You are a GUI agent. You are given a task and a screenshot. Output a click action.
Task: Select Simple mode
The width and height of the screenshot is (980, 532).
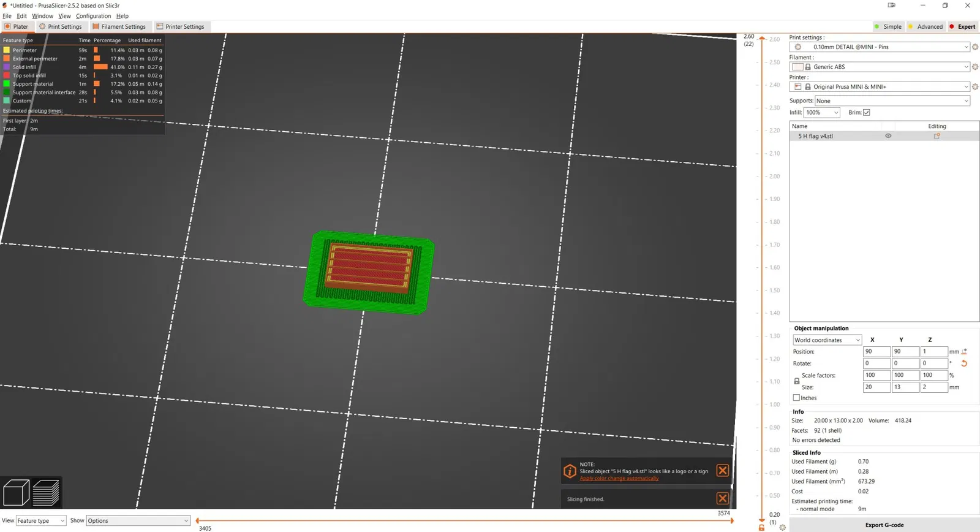[x=888, y=26]
